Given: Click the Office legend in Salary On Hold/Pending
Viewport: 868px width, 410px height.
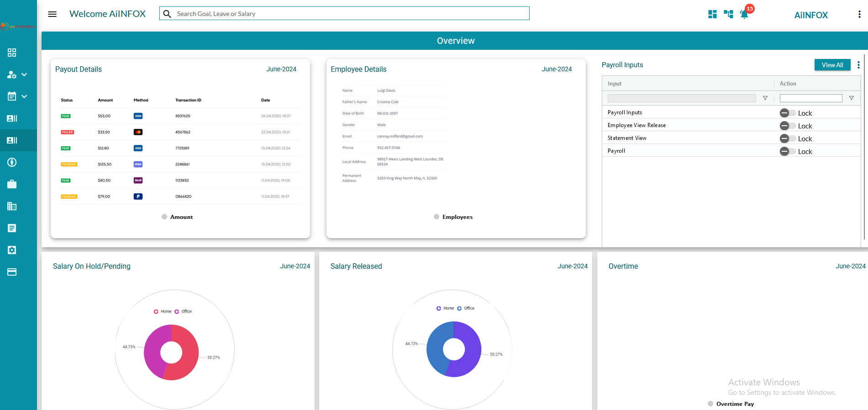Looking at the screenshot, I should 183,312.
